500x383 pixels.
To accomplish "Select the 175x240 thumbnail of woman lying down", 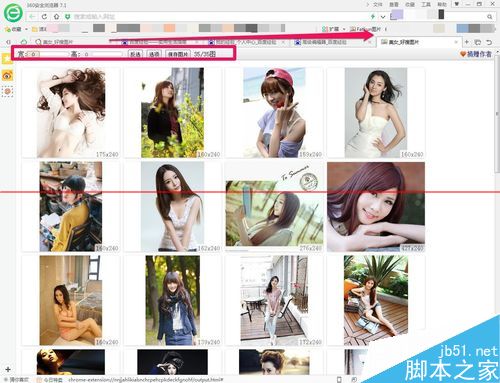I will click(71, 113).
